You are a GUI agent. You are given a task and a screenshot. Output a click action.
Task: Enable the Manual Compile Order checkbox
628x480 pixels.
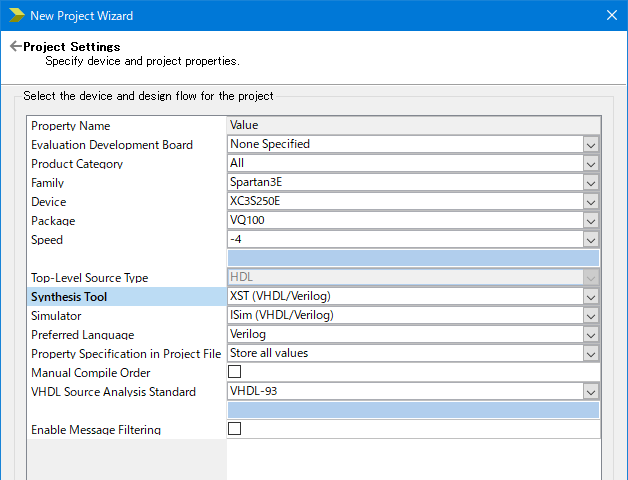click(x=235, y=372)
